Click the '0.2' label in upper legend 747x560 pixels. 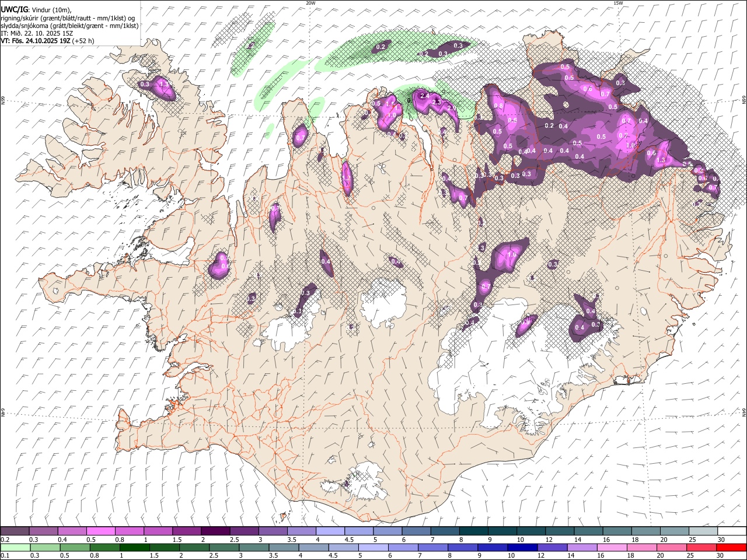pyautogui.click(x=5, y=540)
